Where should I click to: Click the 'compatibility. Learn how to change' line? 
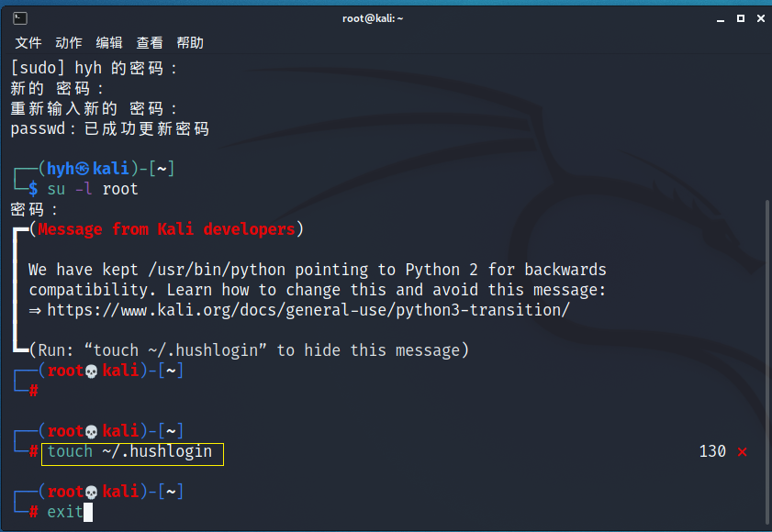tap(318, 290)
